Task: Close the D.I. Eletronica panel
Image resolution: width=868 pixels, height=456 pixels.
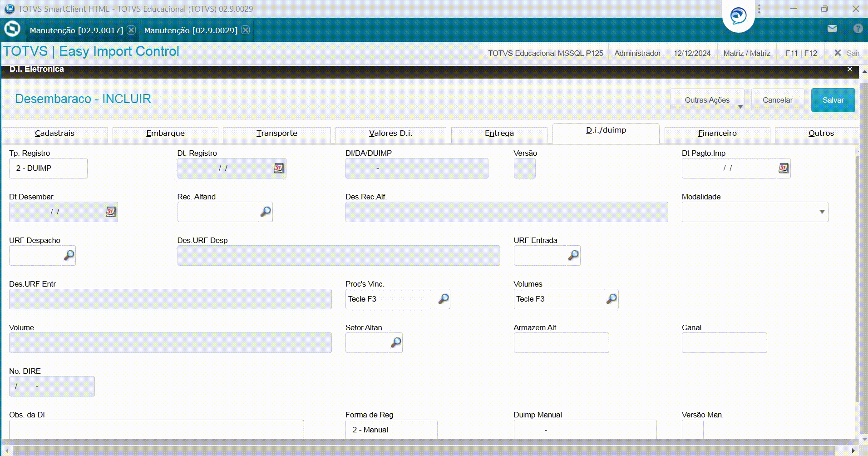Action: click(850, 69)
